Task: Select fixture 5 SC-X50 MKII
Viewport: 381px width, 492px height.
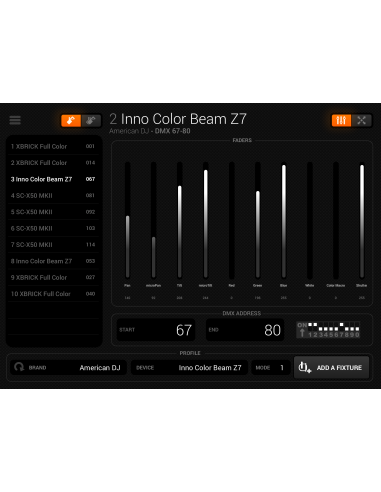Action: coord(53,212)
